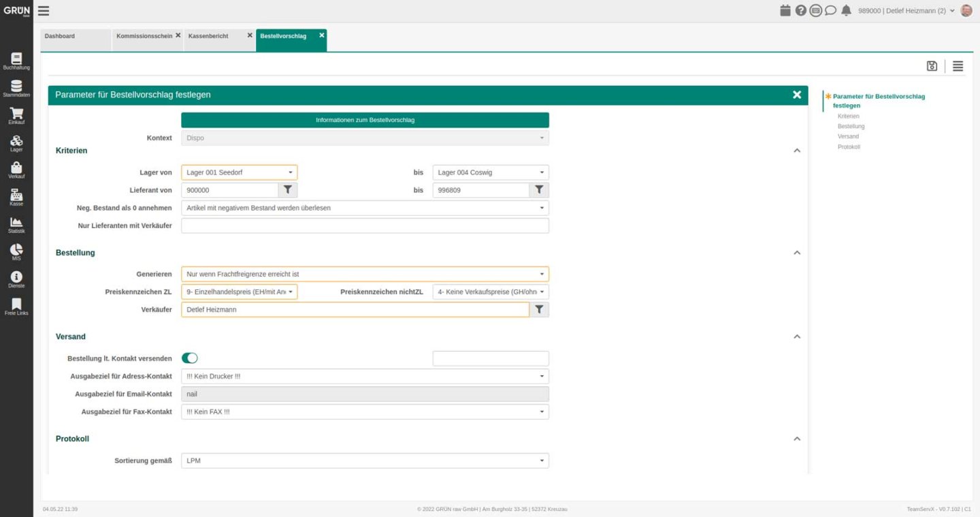This screenshot has height=517, width=980.
Task: Click the Nur Lieferanten mit Verkäufer field
Action: [365, 225]
